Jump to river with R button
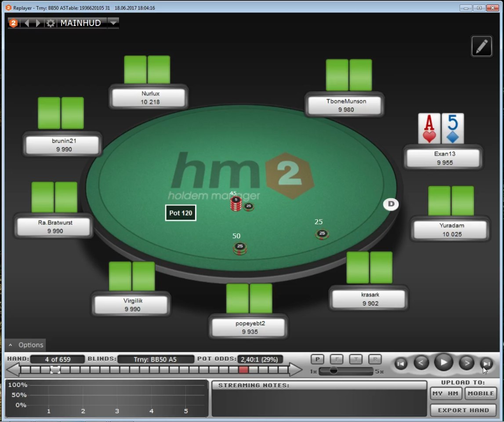 (375, 359)
